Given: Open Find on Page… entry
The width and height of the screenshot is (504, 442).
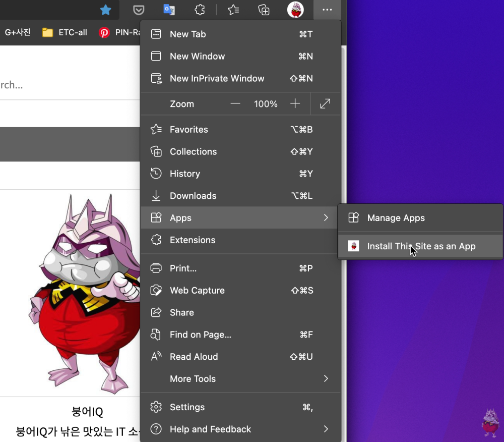Looking at the screenshot, I should 240,335.
